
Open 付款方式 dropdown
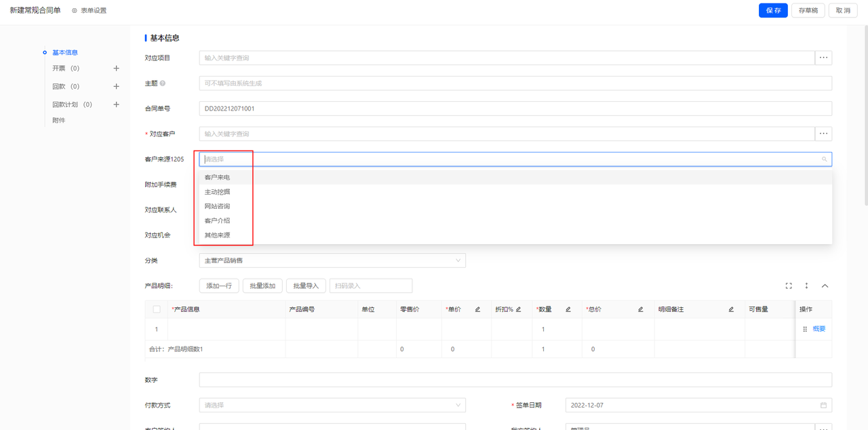pos(332,405)
